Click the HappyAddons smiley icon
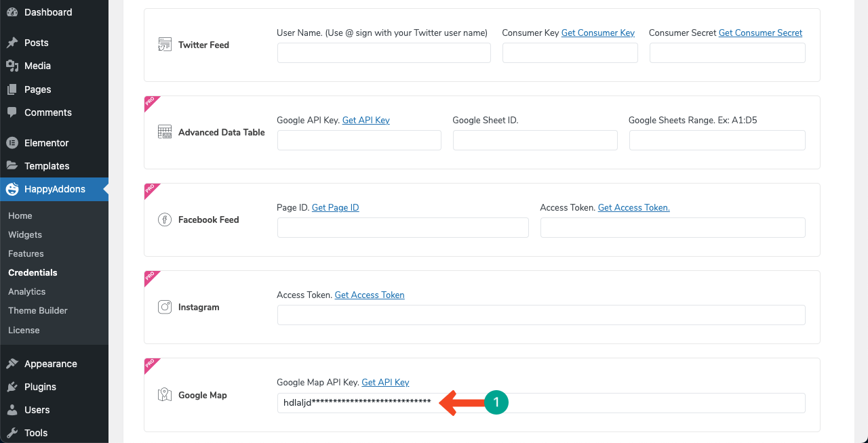This screenshot has width=868, height=443. [12, 189]
